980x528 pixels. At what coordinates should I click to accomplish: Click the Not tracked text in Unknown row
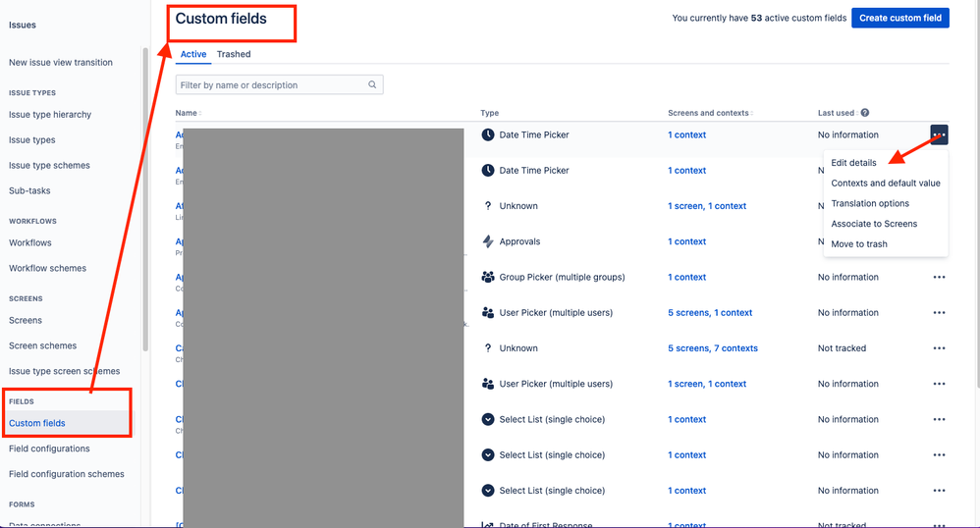pos(842,348)
